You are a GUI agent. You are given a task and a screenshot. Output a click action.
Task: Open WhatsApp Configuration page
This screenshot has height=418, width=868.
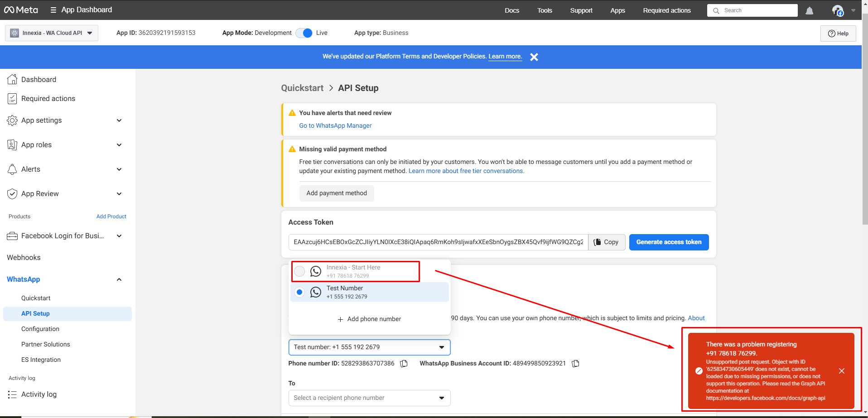click(40, 329)
